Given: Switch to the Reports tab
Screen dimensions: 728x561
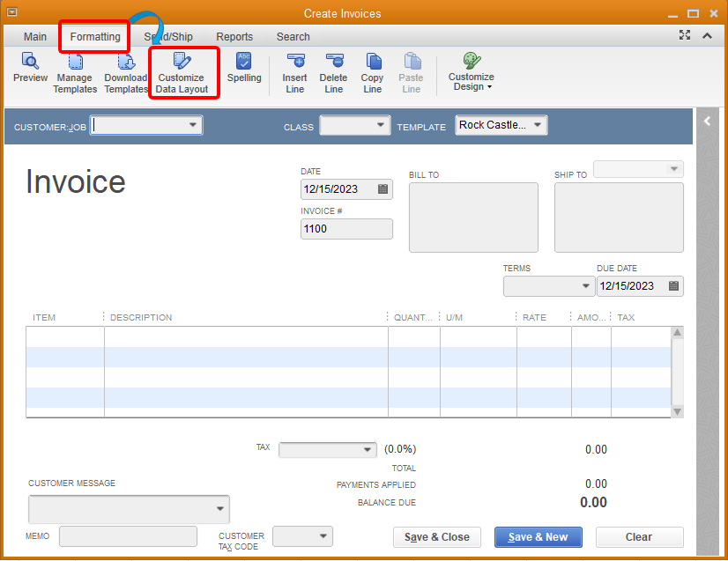Looking at the screenshot, I should coord(234,36).
